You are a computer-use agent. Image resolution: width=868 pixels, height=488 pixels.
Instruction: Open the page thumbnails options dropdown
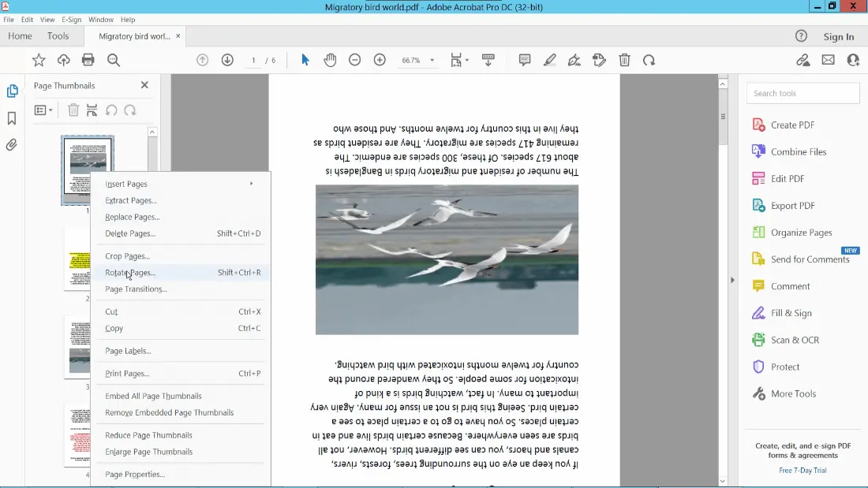pyautogui.click(x=43, y=110)
